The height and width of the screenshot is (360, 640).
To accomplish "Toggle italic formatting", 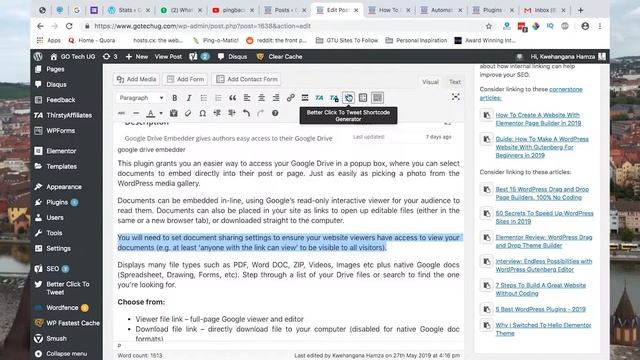I will (x=189, y=98).
